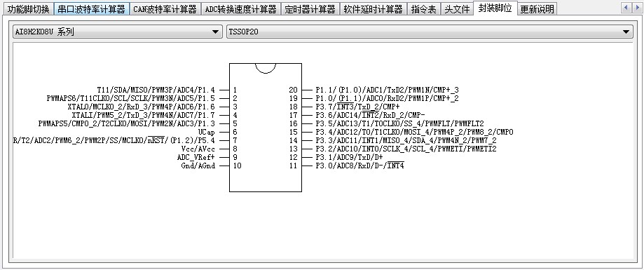Click the ADC_VRef+ pin label
This screenshot has height=270, width=644.
(196, 157)
